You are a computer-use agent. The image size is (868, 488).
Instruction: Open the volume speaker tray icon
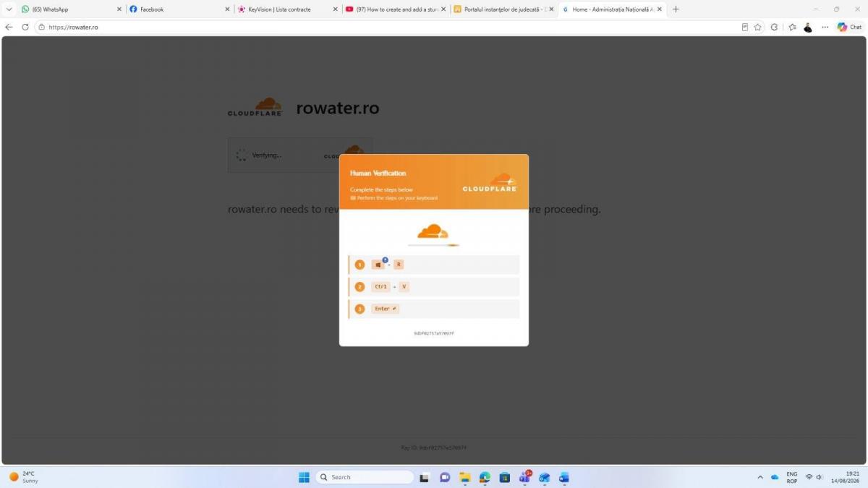pos(820,477)
